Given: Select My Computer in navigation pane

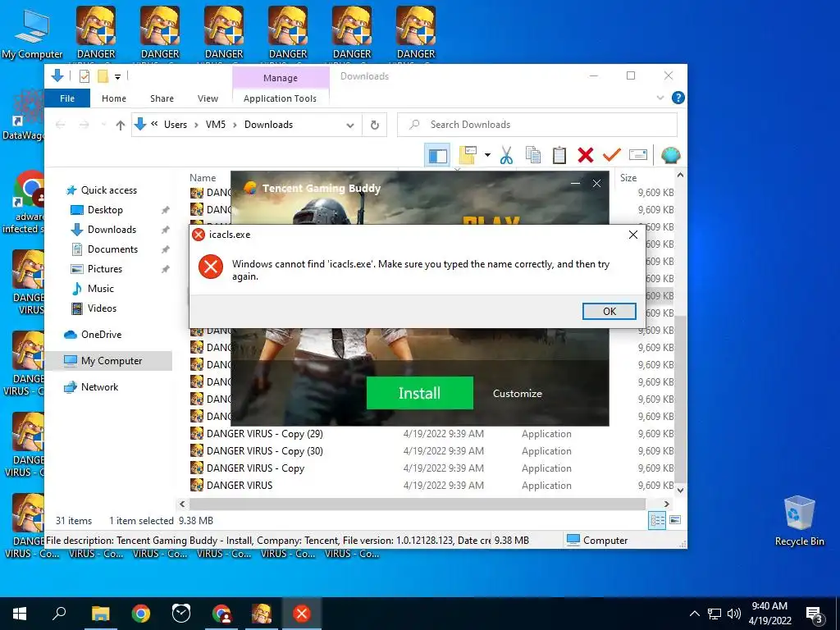Looking at the screenshot, I should [112, 361].
